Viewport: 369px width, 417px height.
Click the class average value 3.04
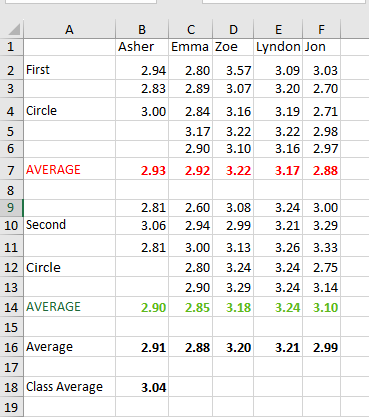(x=142, y=387)
